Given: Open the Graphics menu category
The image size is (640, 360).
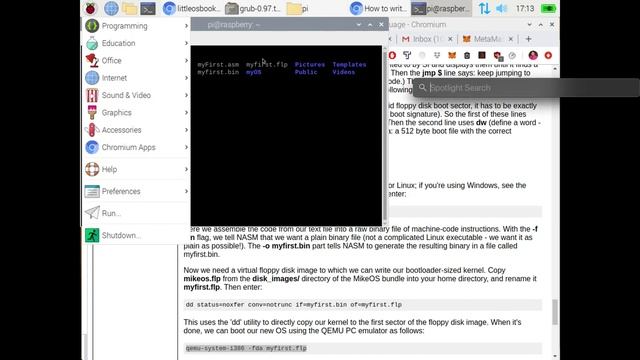Looking at the screenshot, I should point(136,112).
